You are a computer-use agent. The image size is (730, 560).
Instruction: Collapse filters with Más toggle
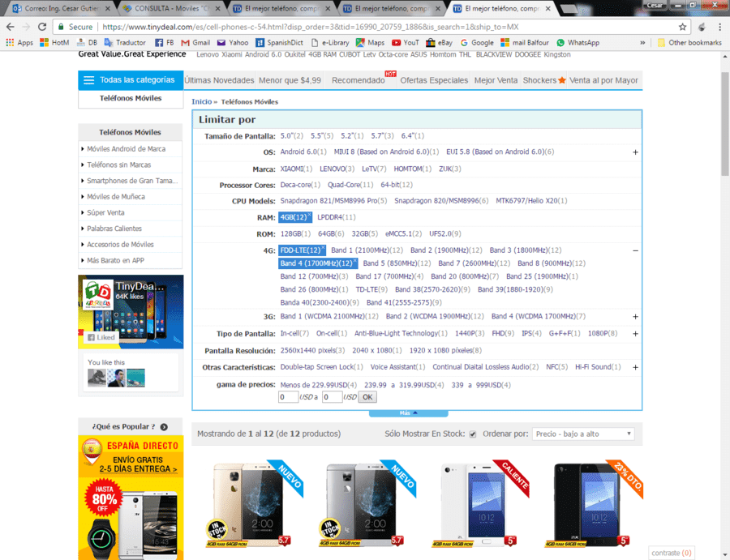[408, 413]
